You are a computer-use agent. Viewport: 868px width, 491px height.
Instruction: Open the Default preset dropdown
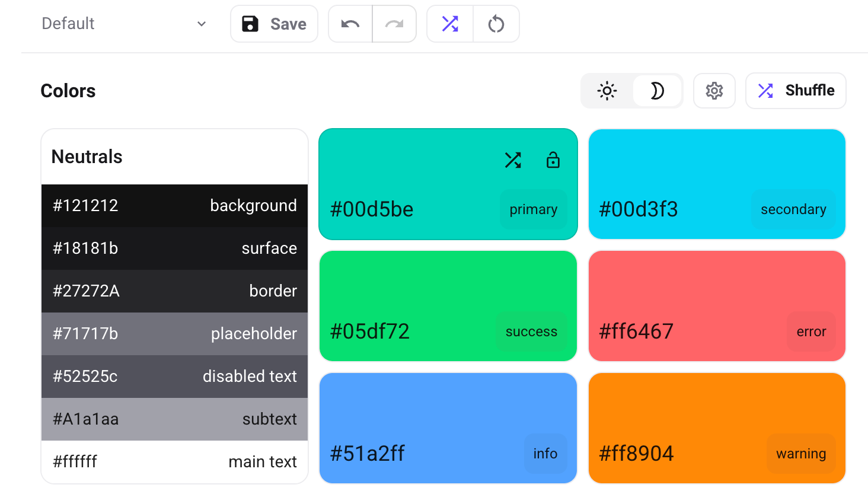click(x=119, y=24)
